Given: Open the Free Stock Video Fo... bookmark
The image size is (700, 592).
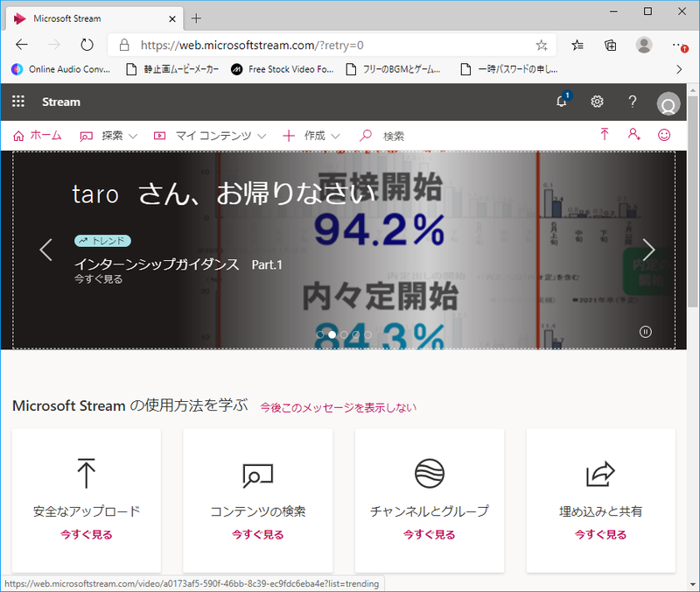Looking at the screenshot, I should [x=282, y=69].
